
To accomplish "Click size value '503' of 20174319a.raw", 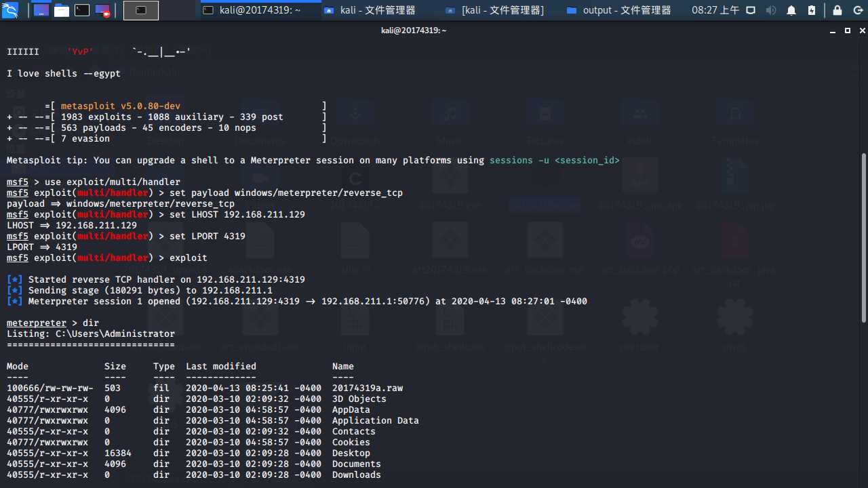I will [113, 388].
